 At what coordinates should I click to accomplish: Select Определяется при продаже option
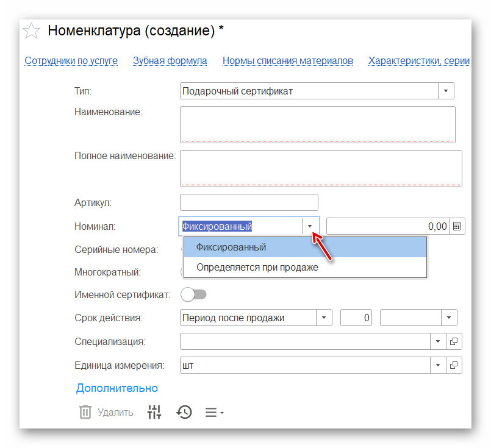tap(306, 267)
